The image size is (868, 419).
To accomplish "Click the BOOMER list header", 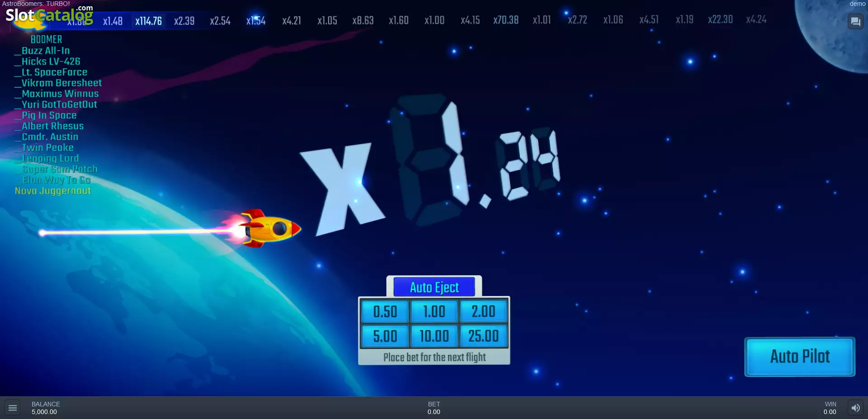I will coord(47,40).
